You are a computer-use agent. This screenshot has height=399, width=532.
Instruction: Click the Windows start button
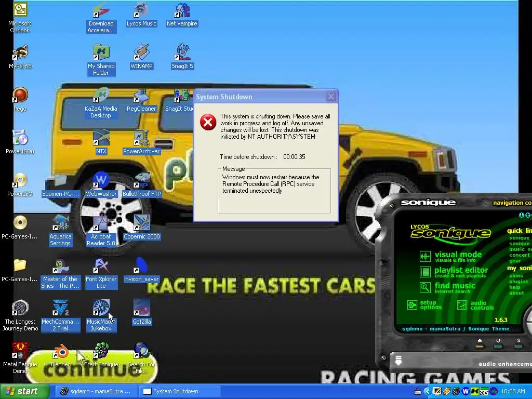[24, 392]
